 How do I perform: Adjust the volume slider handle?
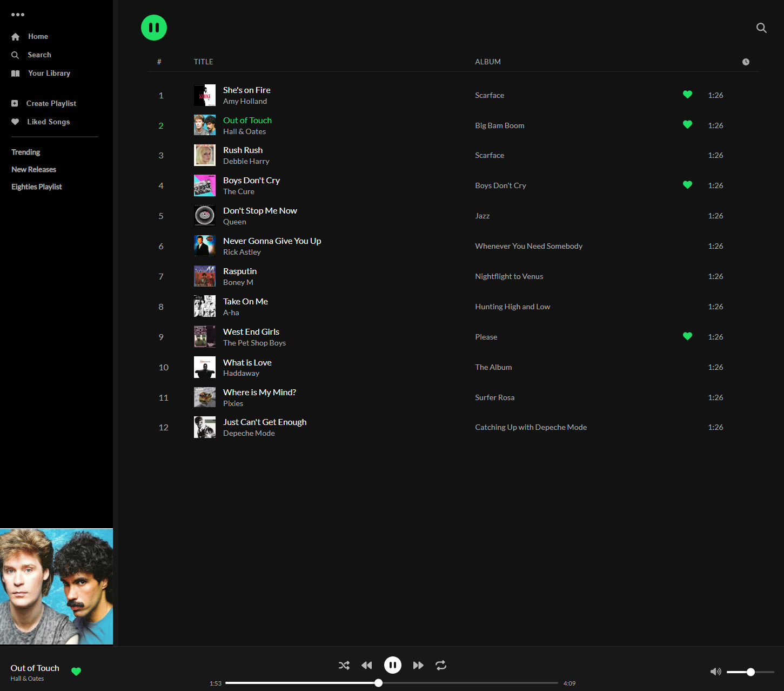pos(751,672)
